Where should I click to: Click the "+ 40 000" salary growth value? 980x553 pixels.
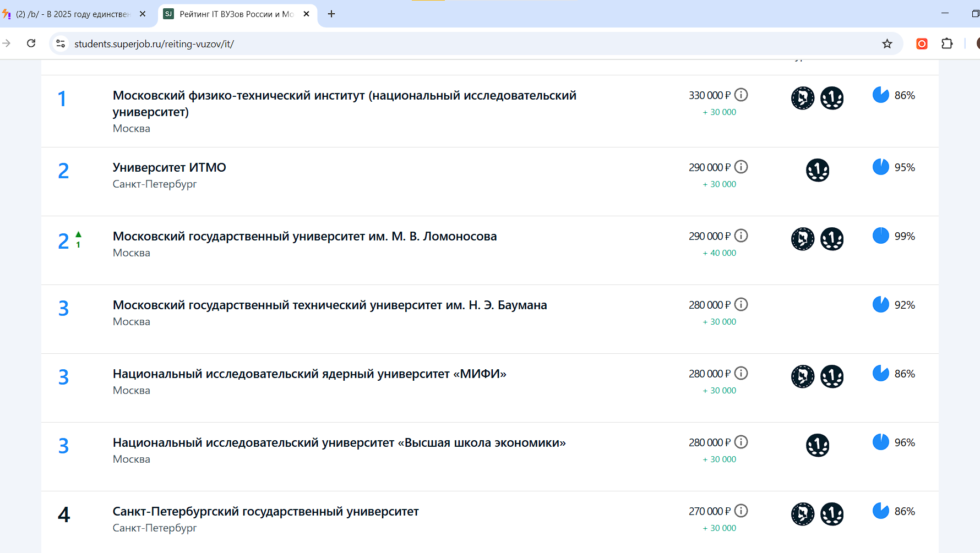[720, 253]
